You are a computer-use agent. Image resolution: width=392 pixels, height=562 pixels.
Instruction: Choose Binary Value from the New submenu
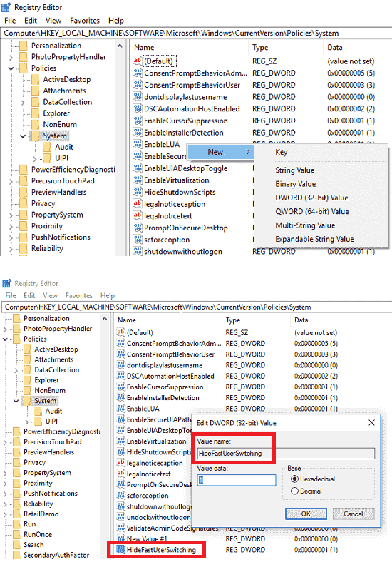pyautogui.click(x=295, y=184)
